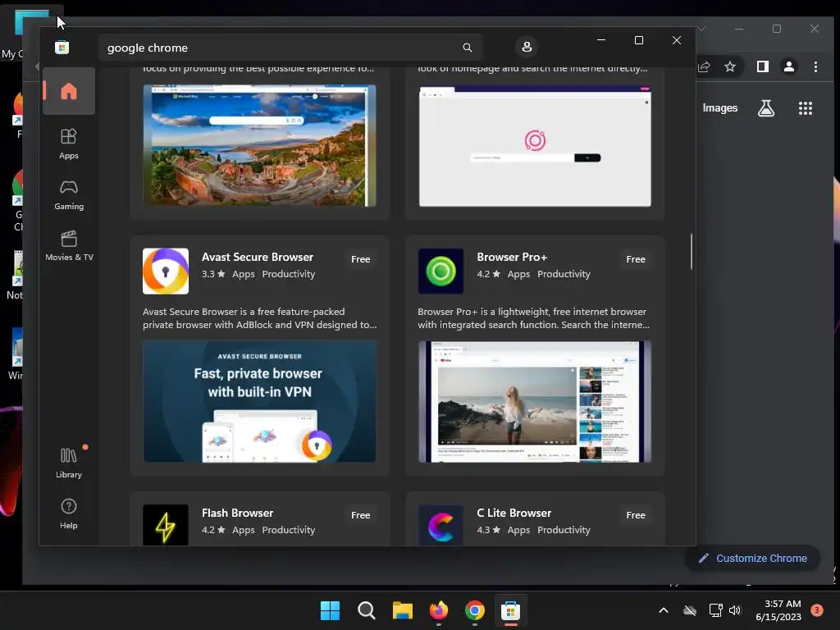
Task: Click the network icon in system tray
Action: click(715, 610)
